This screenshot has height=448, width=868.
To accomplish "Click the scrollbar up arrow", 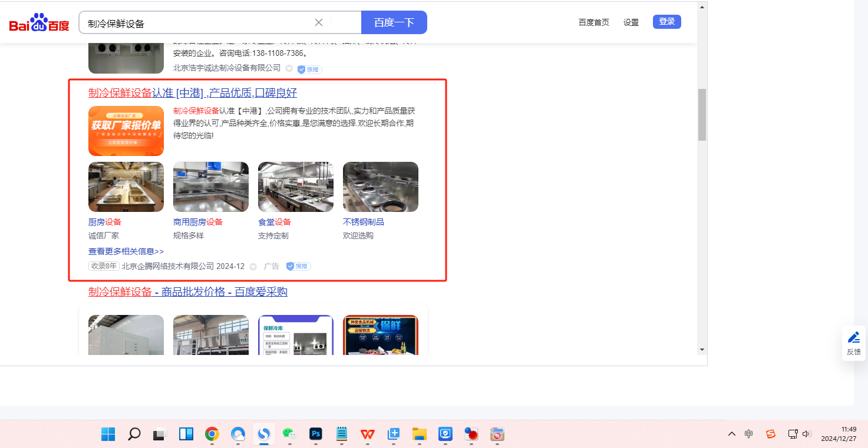I will point(702,7).
